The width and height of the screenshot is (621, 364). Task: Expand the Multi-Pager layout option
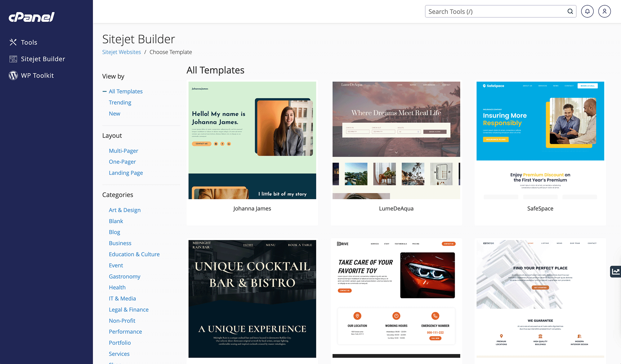click(123, 150)
